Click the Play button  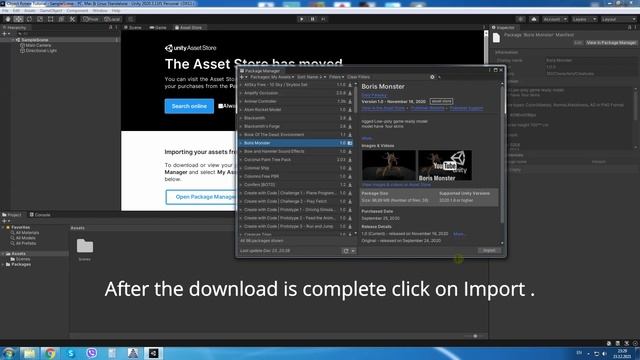[302, 19]
